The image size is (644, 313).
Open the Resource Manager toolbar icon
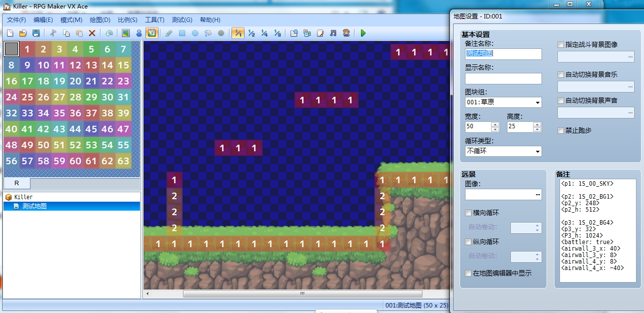307,33
